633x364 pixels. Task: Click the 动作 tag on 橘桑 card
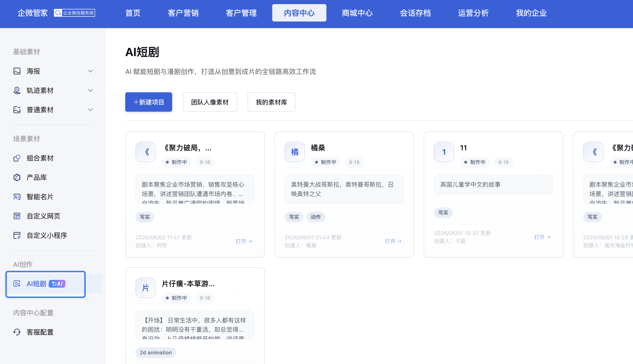[x=316, y=217]
